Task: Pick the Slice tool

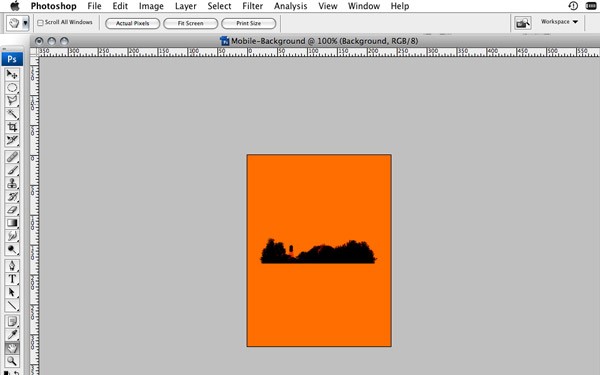Action: click(x=12, y=140)
